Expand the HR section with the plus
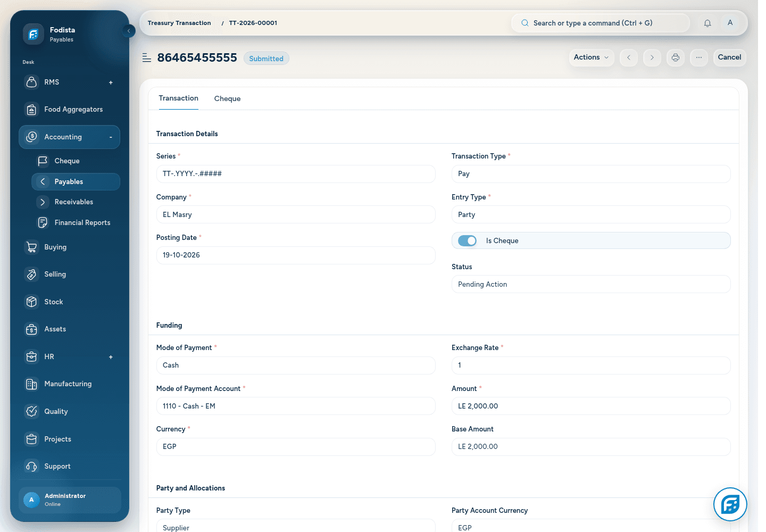Viewport: 766px width, 532px height. point(111,357)
